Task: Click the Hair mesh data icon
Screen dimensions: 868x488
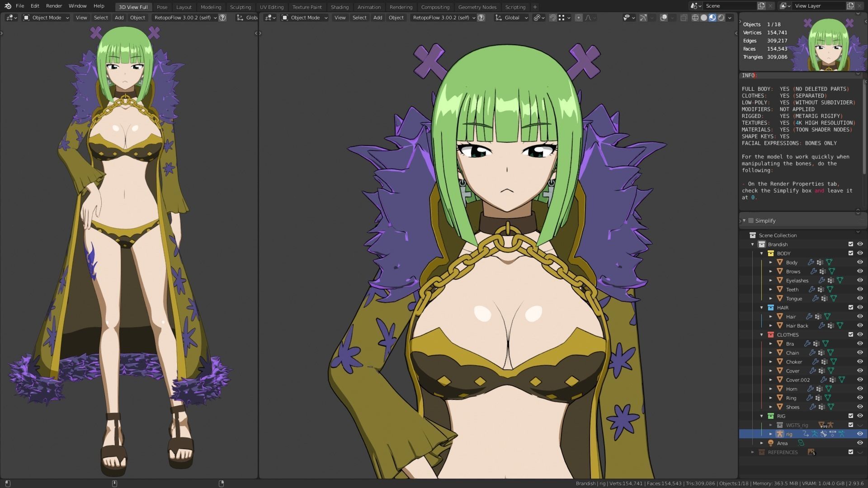Action: point(827,316)
